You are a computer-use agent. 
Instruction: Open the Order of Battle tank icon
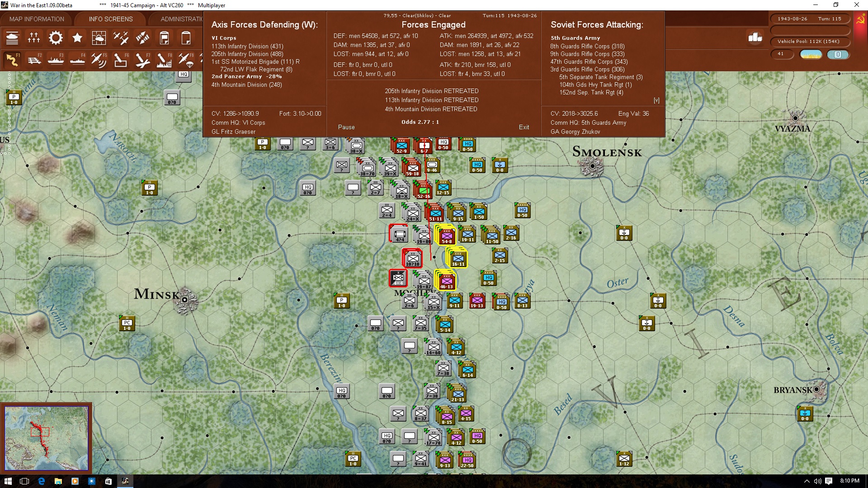click(12, 38)
